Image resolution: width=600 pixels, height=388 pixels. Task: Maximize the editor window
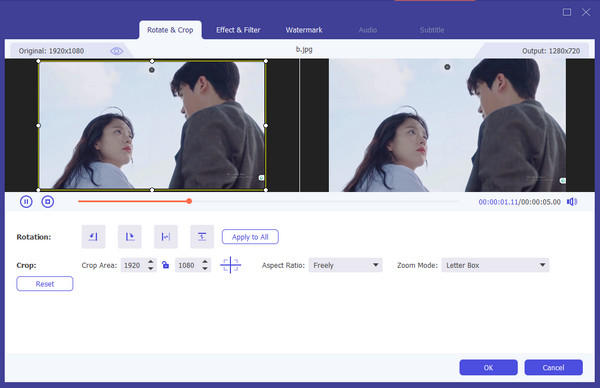click(567, 12)
